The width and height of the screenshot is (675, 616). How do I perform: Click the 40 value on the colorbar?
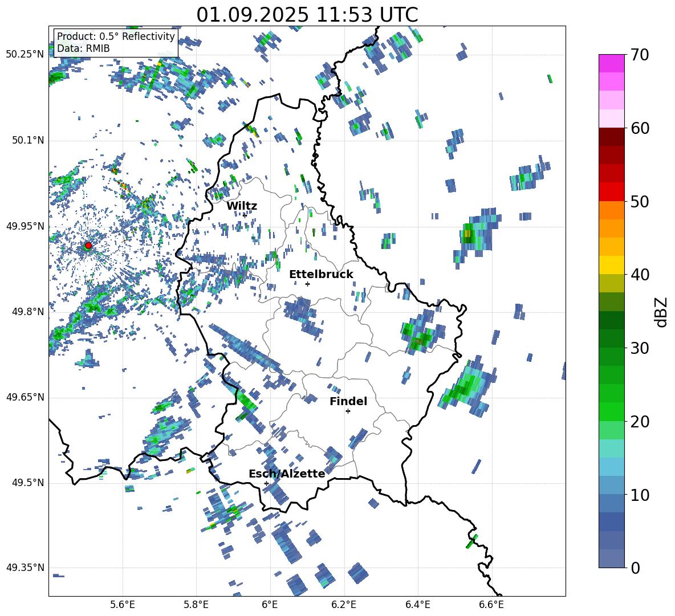tap(640, 275)
